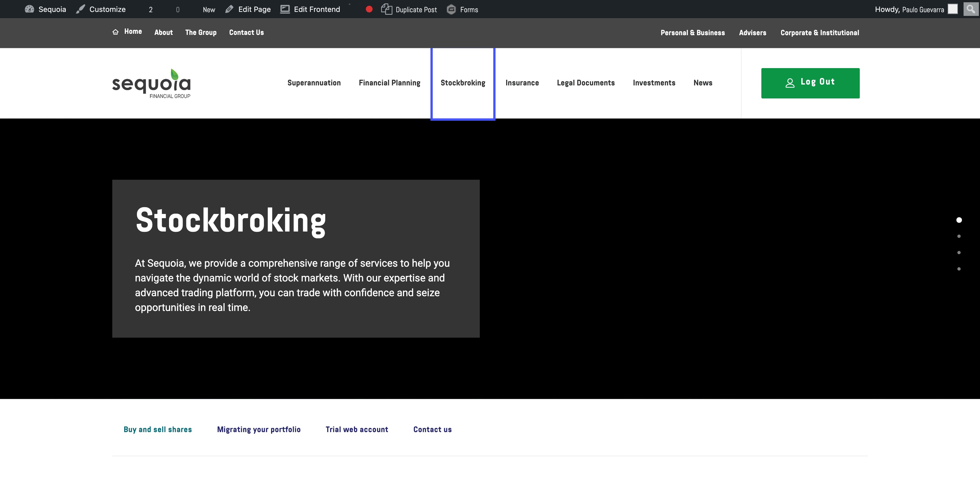
Task: Click the Home house icon
Action: (116, 32)
